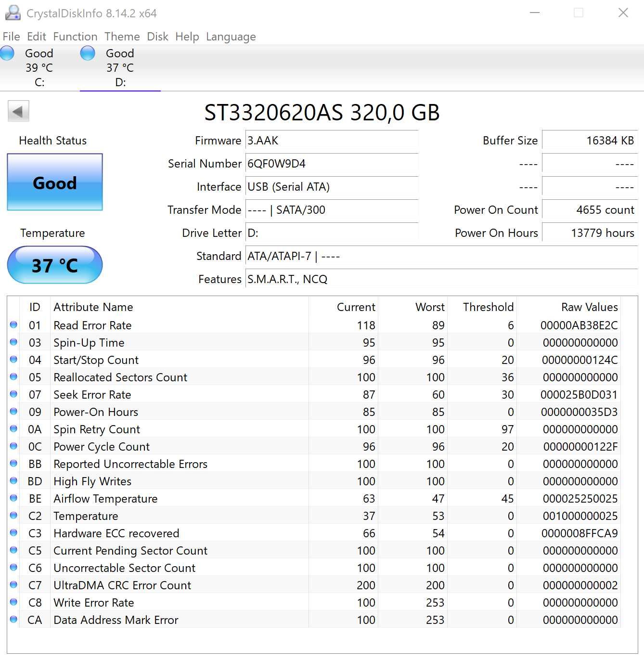644x661 pixels.
Task: Click the UltraDMA CRC Error Count attribute name
Action: (x=122, y=585)
